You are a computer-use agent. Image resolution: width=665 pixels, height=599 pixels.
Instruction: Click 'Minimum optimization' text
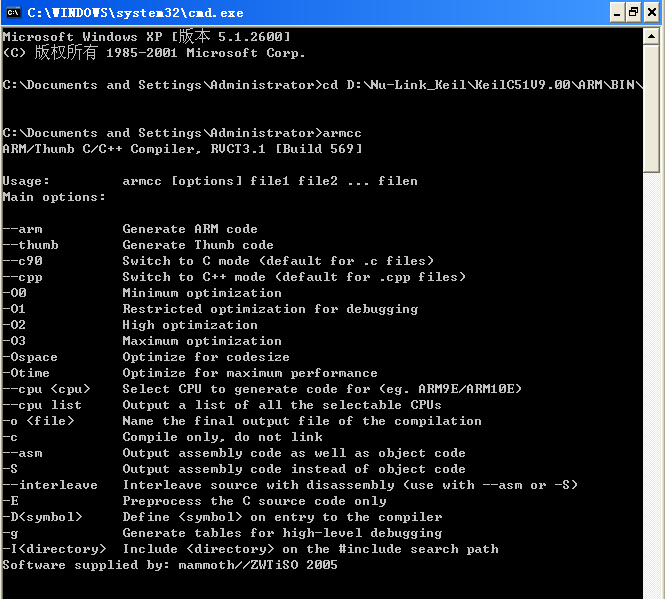202,293
